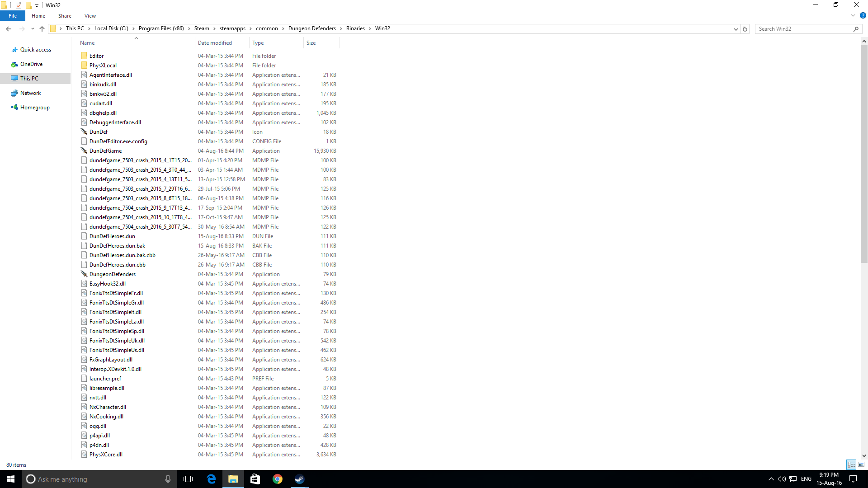Switch to Large icons view button
Screen dimensions: 868x488
click(x=861, y=465)
